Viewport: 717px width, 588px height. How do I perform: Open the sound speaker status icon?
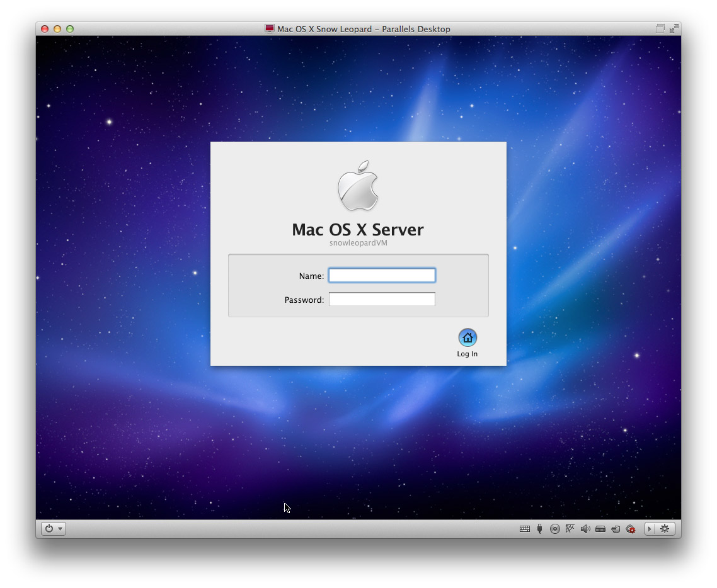click(585, 529)
